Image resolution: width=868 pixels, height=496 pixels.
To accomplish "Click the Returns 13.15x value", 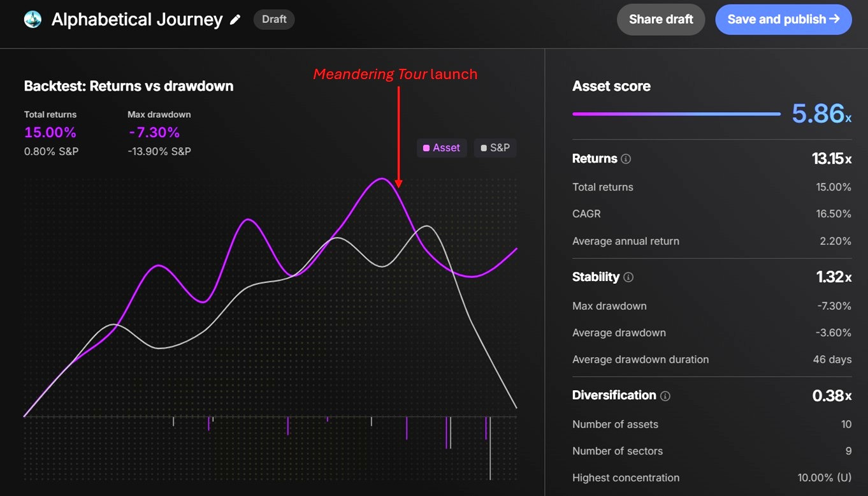I will coord(832,159).
